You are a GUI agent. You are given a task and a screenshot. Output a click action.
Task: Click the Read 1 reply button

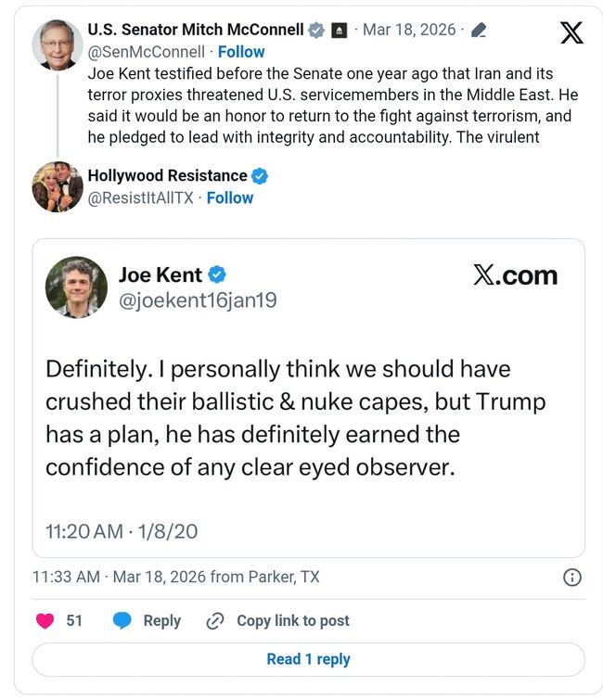[x=308, y=659]
